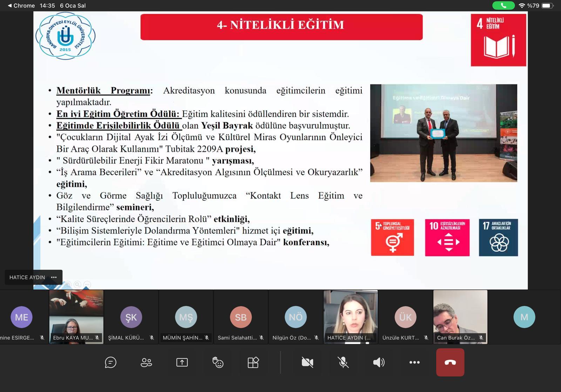The height and width of the screenshot is (392, 561).
Task: Unmute the microphone
Action: pos(343,362)
